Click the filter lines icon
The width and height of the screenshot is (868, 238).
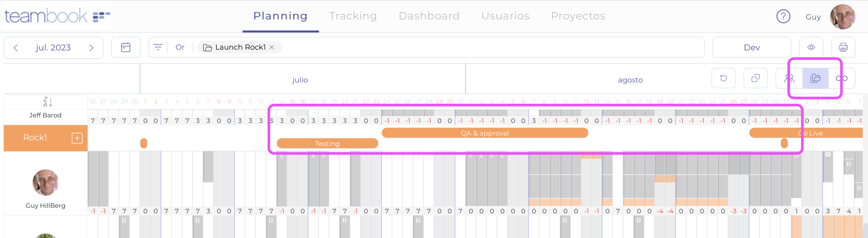(158, 47)
